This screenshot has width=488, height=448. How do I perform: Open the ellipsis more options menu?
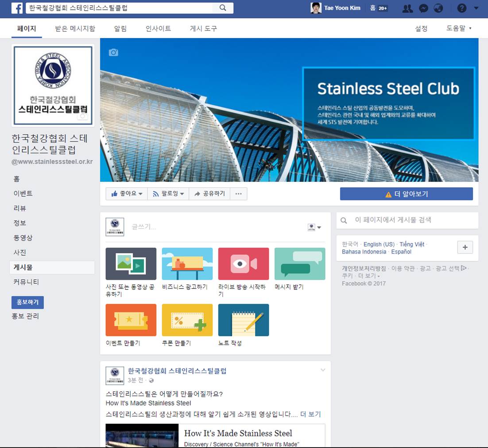[238, 193]
